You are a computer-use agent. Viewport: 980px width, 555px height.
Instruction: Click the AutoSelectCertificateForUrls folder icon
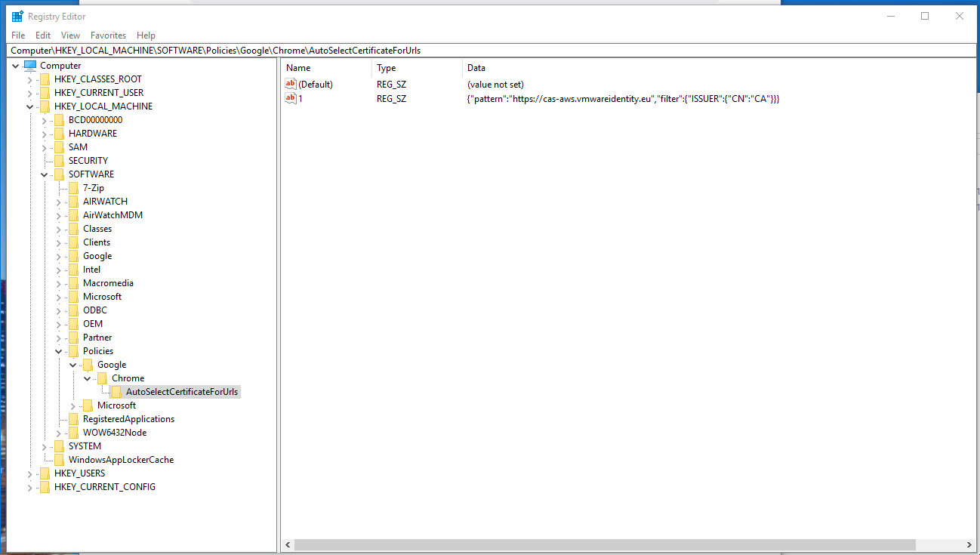[116, 392]
